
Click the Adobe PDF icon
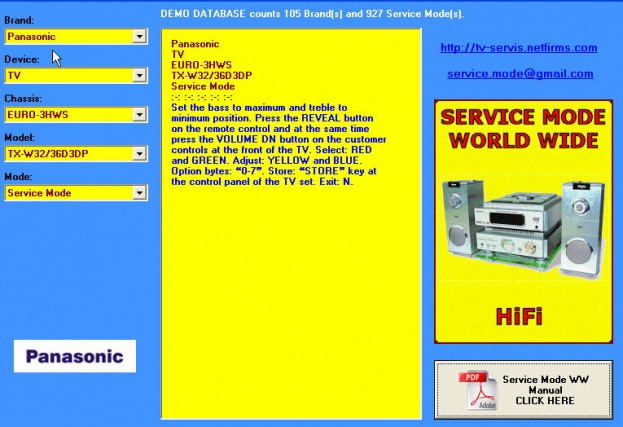click(x=478, y=390)
